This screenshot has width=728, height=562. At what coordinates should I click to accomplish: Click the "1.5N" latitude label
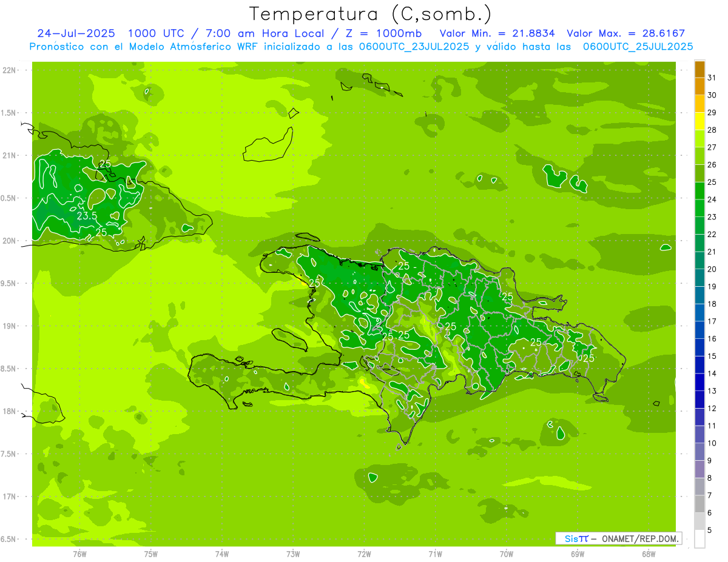[9, 113]
